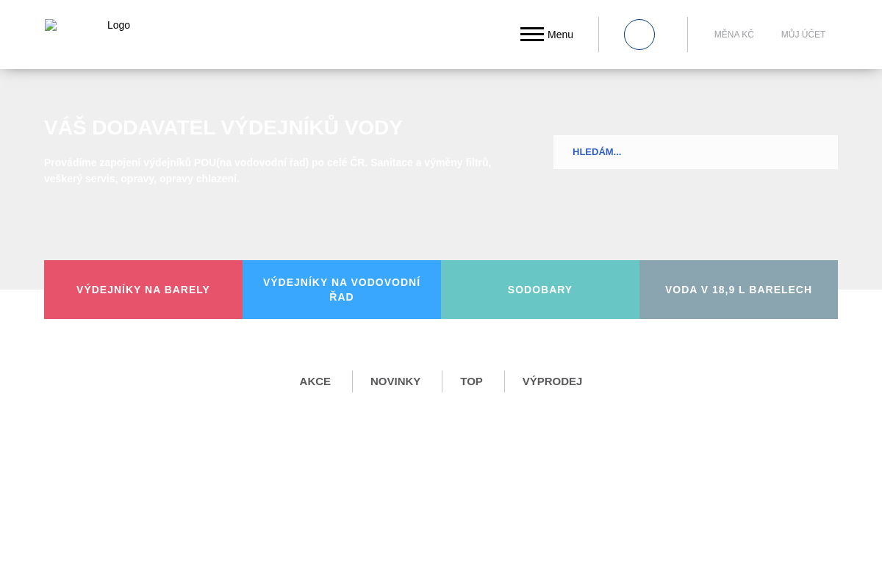Open the red Výdejníky na barely tile
Viewport: 882px width, 588px height.
143,290
